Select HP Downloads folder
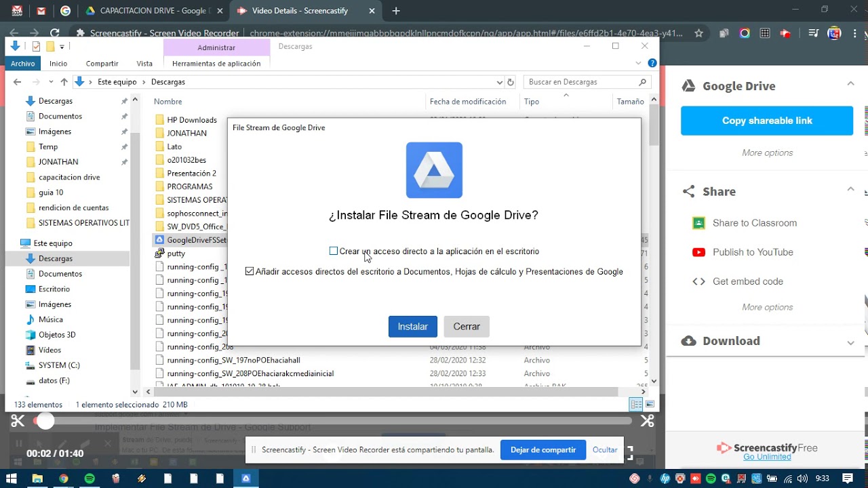868x488 pixels. pyautogui.click(x=192, y=120)
